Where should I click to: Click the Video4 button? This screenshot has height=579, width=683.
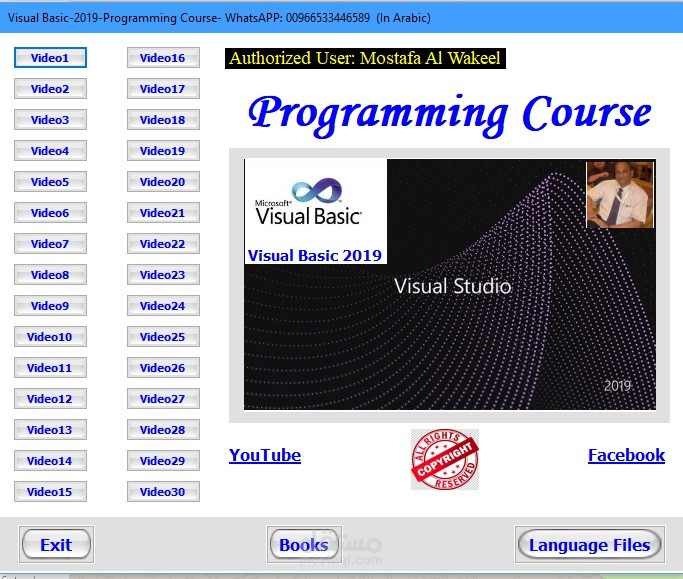(x=50, y=151)
